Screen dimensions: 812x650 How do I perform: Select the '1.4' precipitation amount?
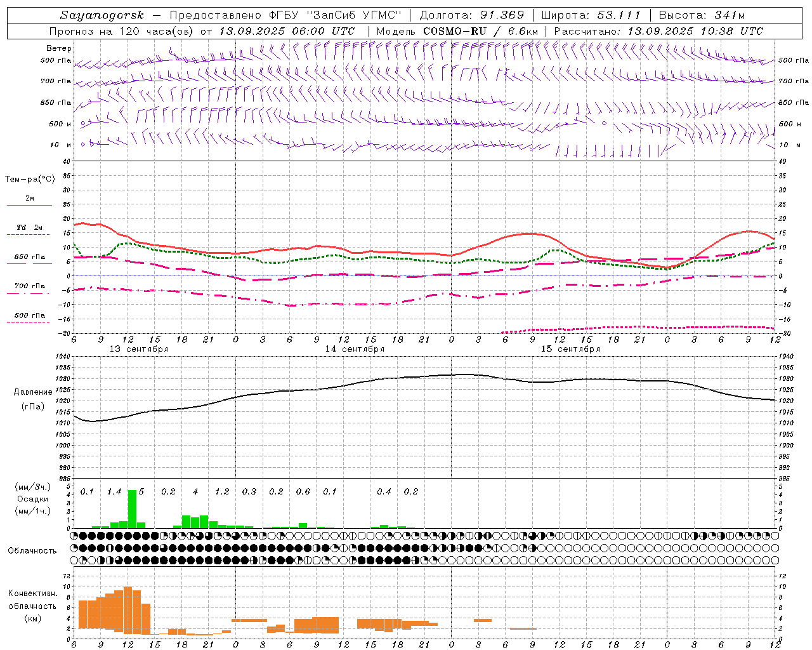click(x=114, y=492)
